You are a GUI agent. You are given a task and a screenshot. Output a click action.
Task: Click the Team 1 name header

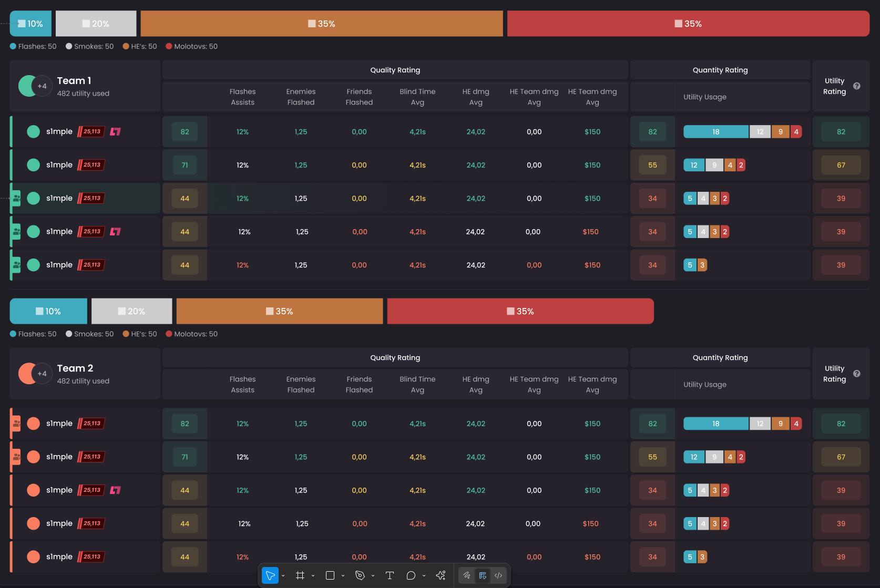tap(74, 80)
